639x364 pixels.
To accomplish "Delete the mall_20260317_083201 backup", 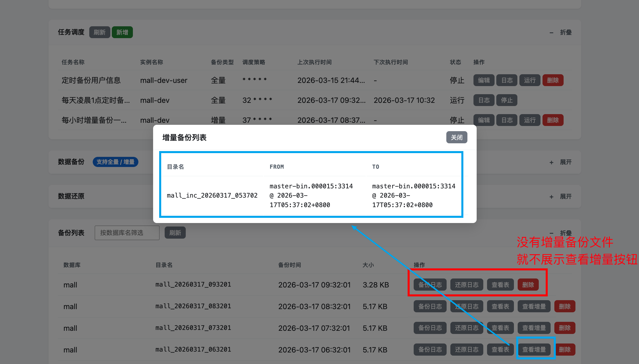I will pyautogui.click(x=564, y=307).
